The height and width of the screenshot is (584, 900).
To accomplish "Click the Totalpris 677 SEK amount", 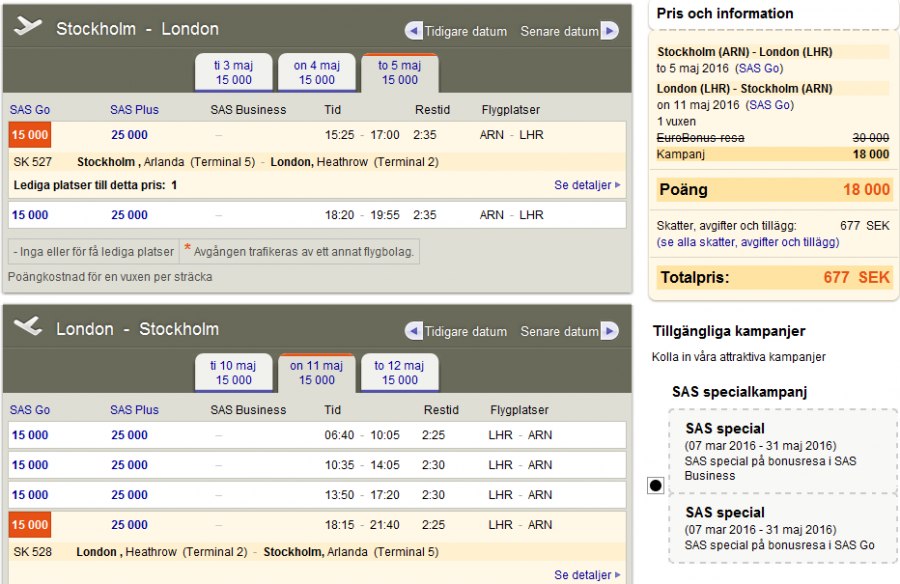I will 856,277.
